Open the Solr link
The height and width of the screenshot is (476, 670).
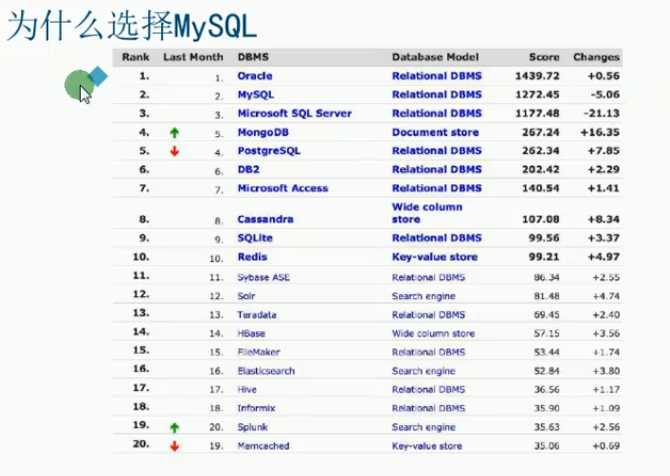pos(246,296)
